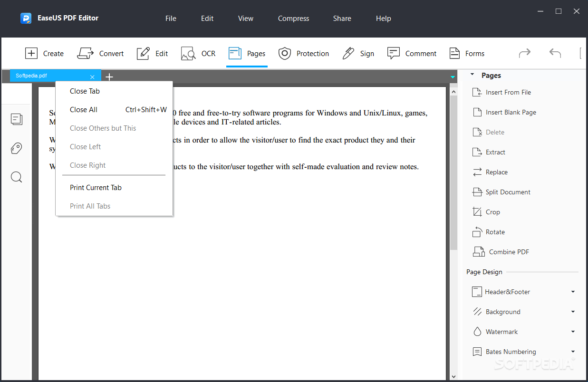Click Extract pages option

489,152
